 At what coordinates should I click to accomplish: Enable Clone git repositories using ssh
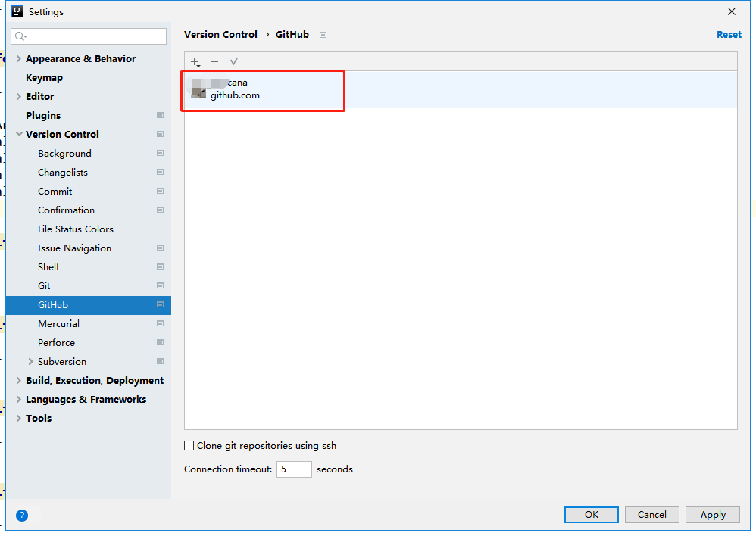click(x=189, y=446)
